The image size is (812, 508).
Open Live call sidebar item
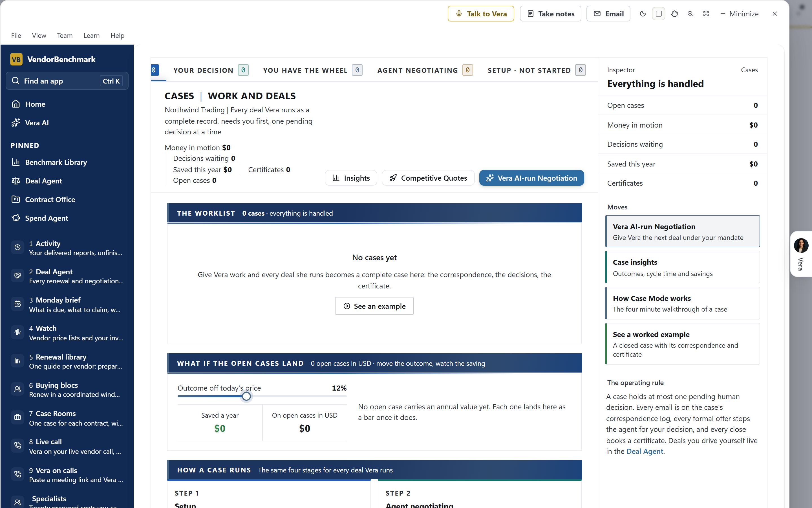coord(67,446)
